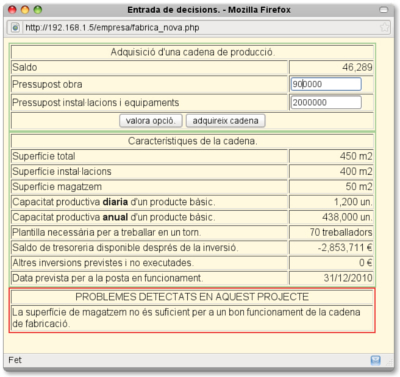Focus the Pressupost obra input field
Screen dimensions: 400x377
click(x=326, y=84)
